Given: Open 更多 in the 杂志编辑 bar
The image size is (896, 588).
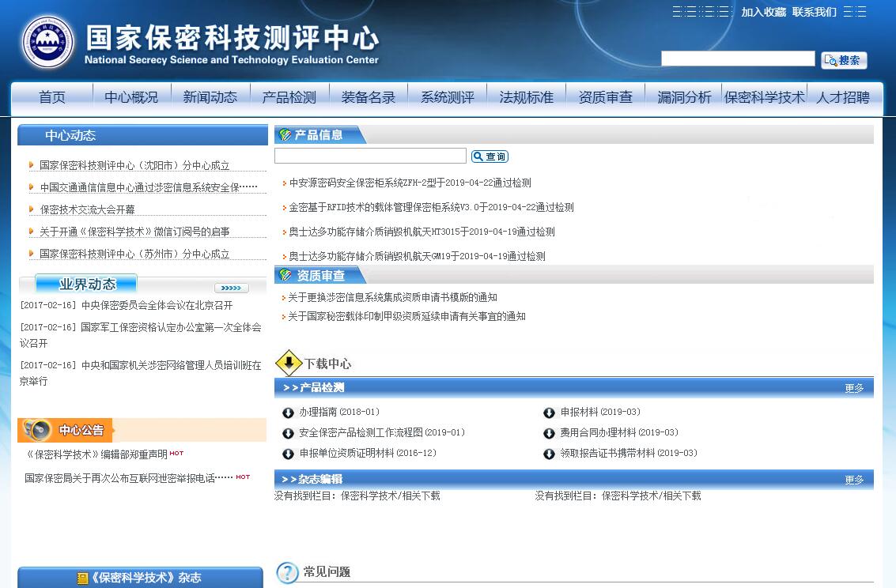Looking at the screenshot, I should [854, 480].
